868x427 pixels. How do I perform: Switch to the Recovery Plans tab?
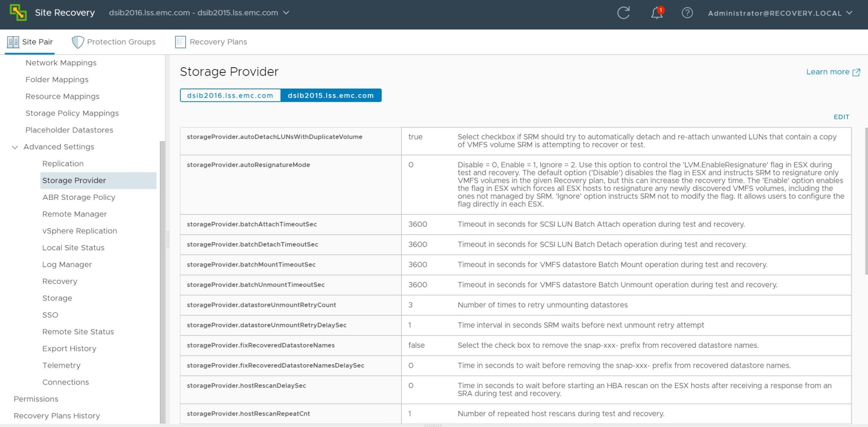(211, 42)
